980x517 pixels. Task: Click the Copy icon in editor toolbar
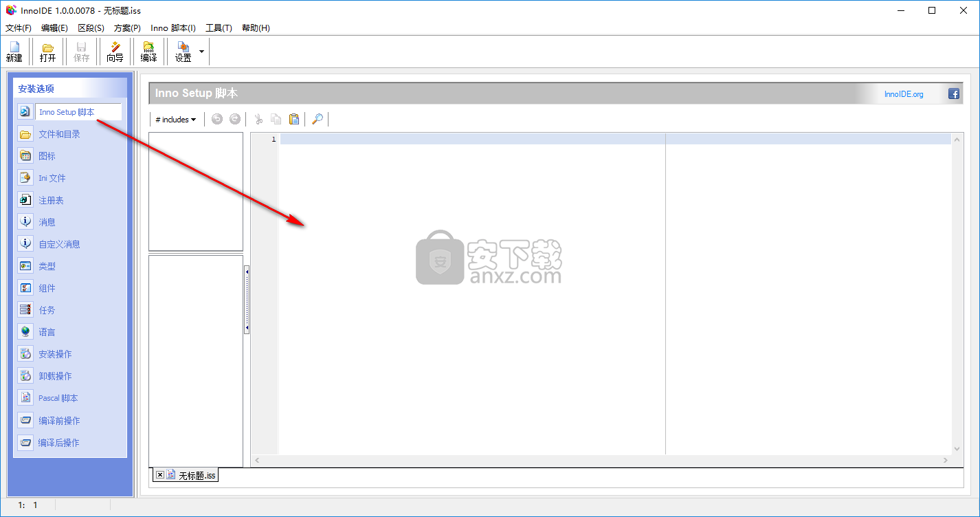coord(276,119)
